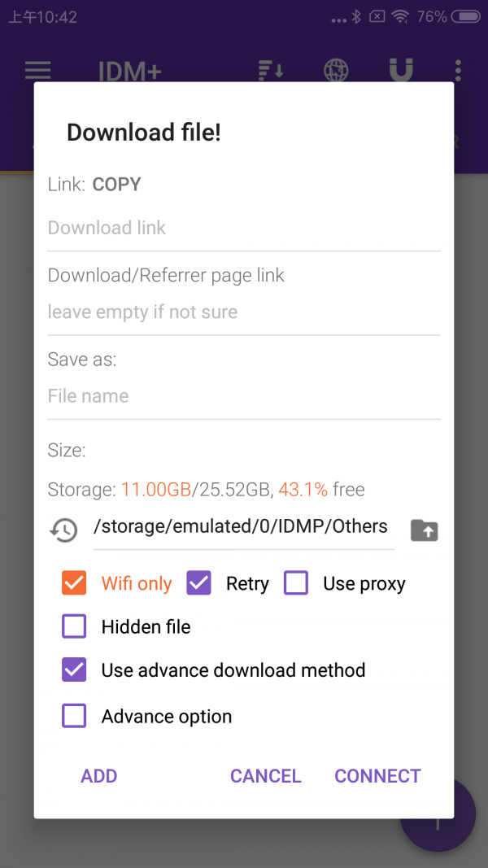
Task: Tap the folder history clock icon
Action: click(63, 530)
